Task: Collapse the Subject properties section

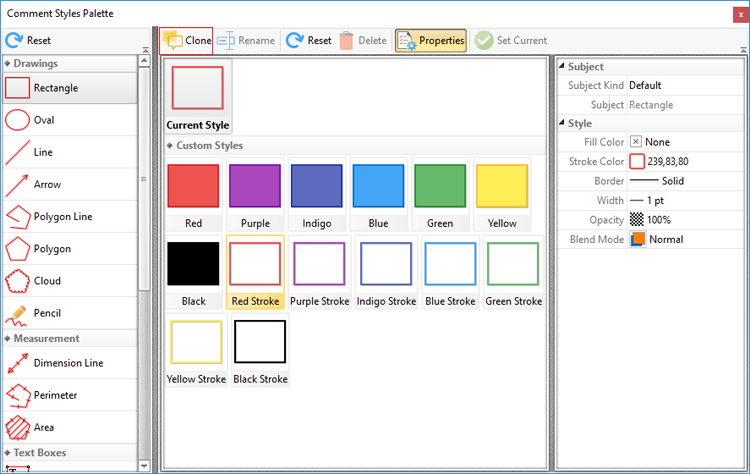Action: (561, 67)
